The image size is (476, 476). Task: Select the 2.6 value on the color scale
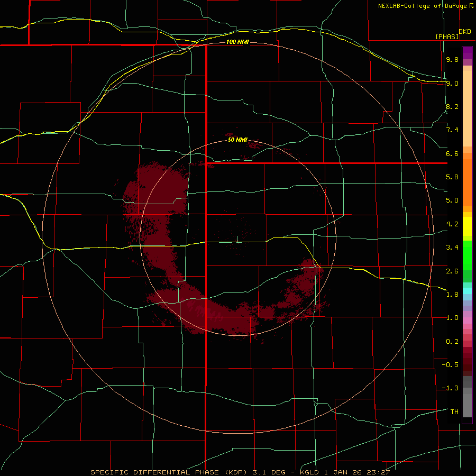(x=452, y=271)
